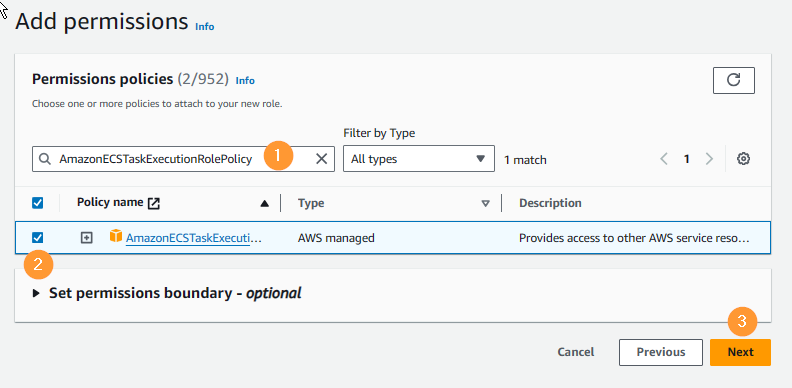The width and height of the screenshot is (792, 388).
Task: Click the 'Provides access to other AWS' description
Action: pos(634,237)
